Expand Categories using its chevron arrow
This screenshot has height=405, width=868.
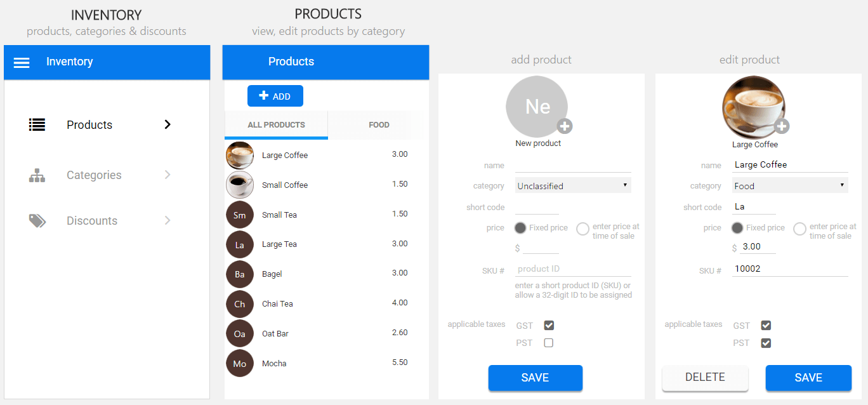(x=168, y=175)
